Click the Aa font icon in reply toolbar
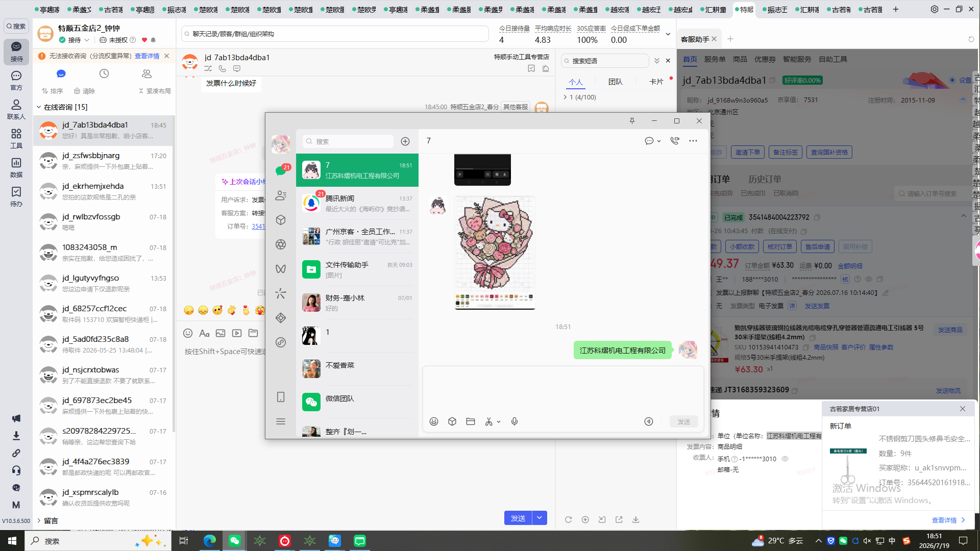The height and width of the screenshot is (551, 980). pos(204,333)
